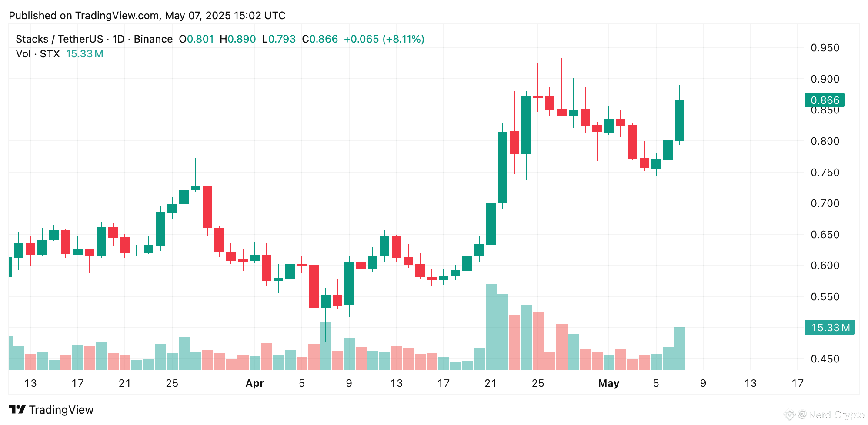
Task: Click the Published on TradingView.com caption
Action: coord(147,16)
